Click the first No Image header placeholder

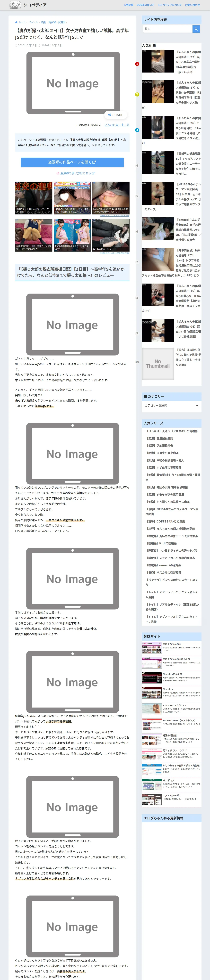coord(73,83)
